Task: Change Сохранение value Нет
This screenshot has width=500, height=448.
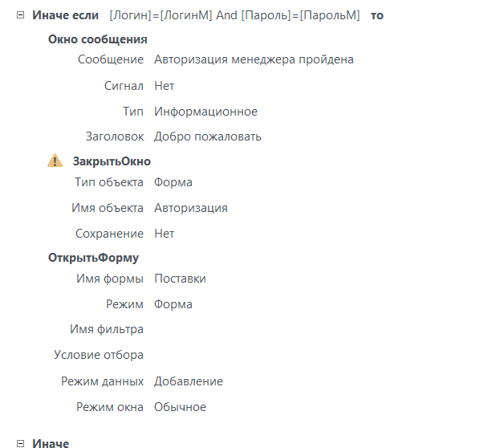Action: [x=165, y=234]
